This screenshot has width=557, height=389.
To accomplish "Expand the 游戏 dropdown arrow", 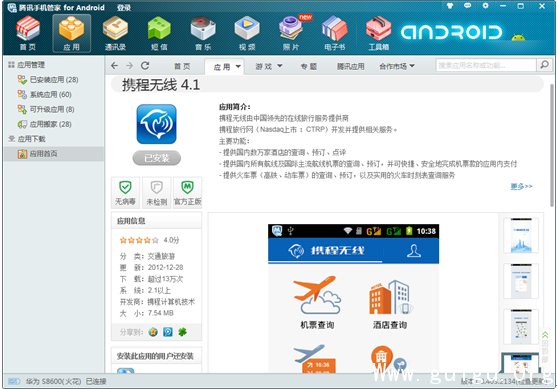I will point(280,66).
